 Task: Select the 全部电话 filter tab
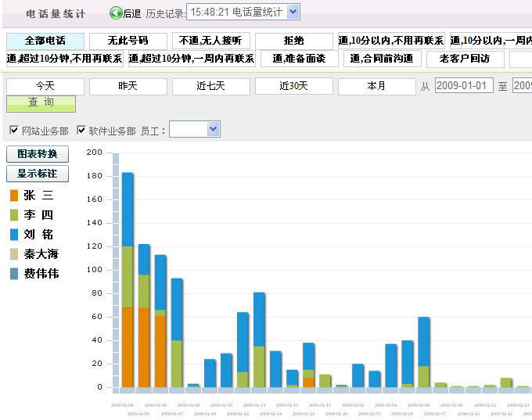pos(45,41)
